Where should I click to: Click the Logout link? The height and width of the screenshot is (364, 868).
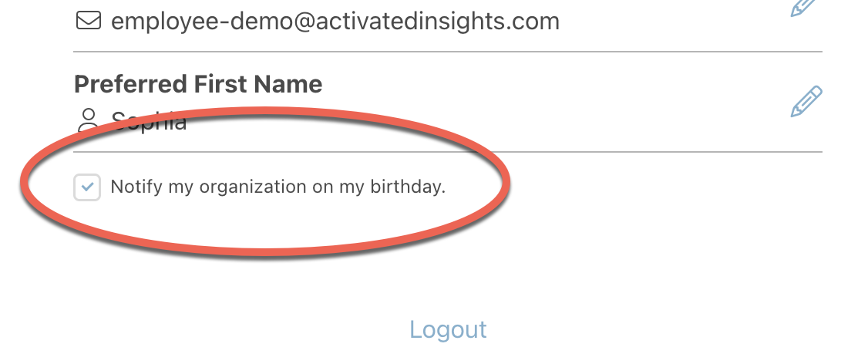click(x=448, y=329)
